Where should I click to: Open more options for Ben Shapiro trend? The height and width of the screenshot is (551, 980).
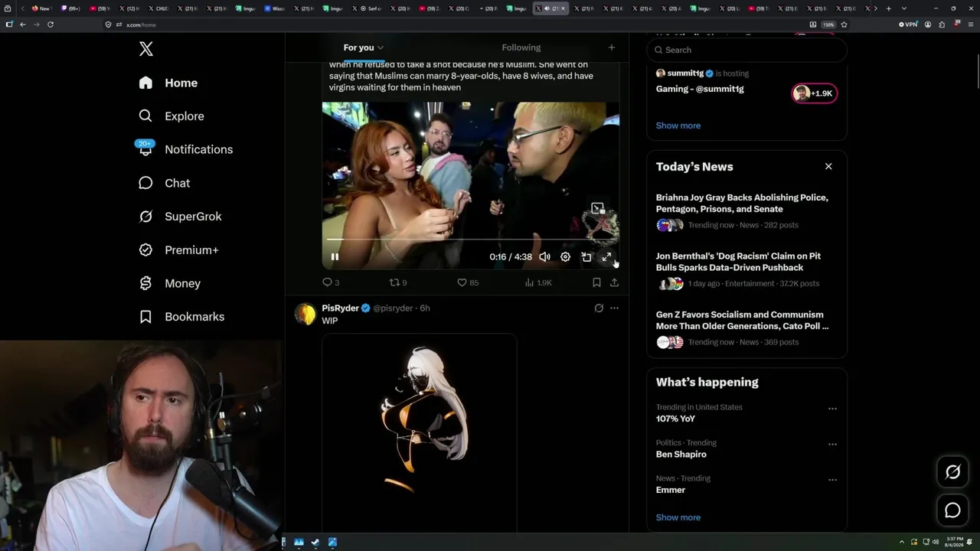(832, 444)
